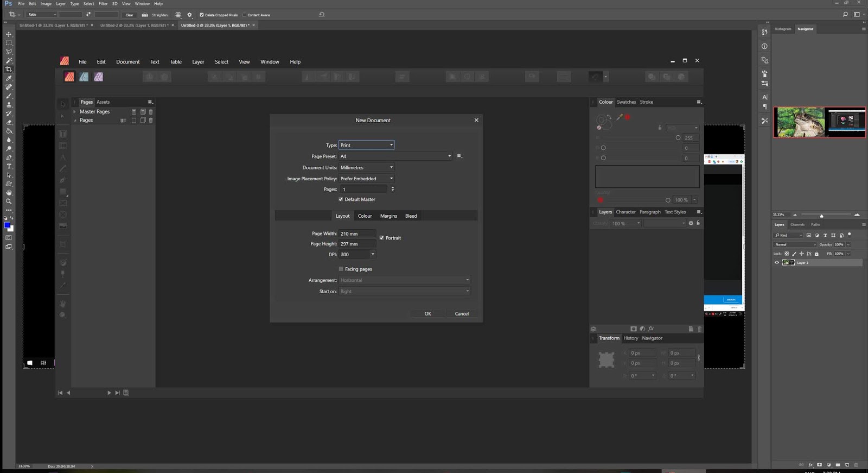Open the layer Kind filter dropdown

[788, 235]
